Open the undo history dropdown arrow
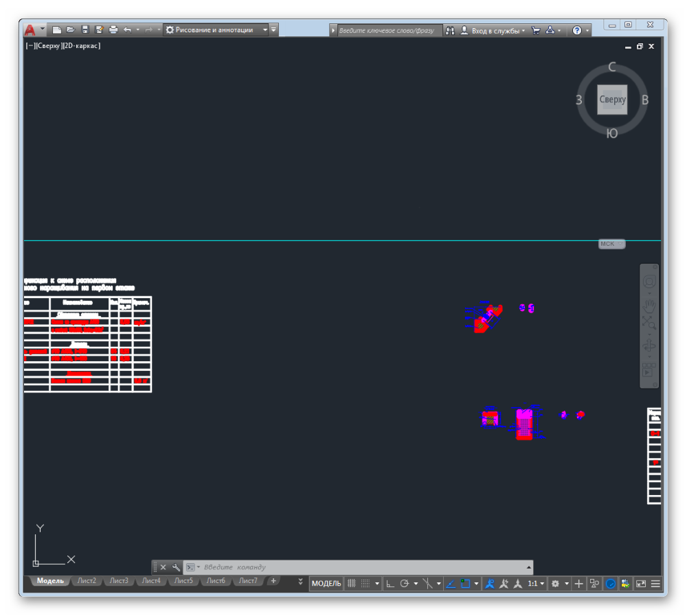Screen dimensions: 687x616 137,30
